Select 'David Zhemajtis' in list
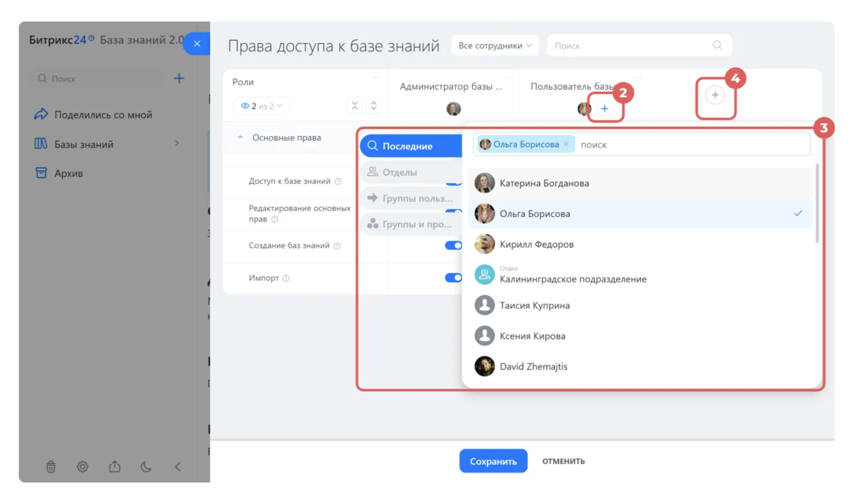 (640, 366)
